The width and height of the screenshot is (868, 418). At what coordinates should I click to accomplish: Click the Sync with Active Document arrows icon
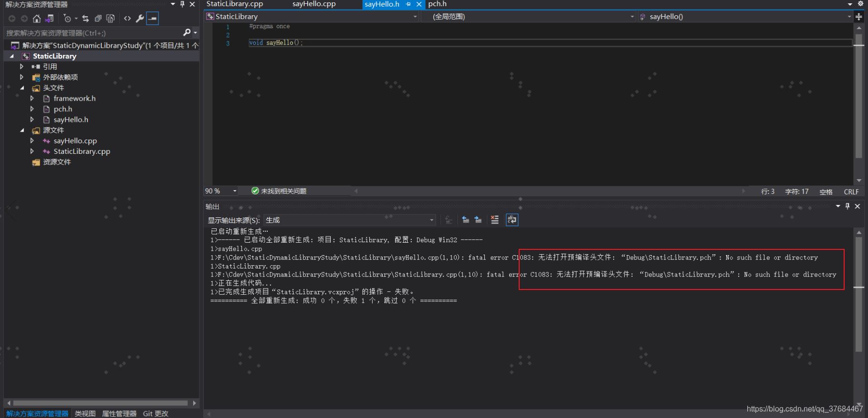(85, 19)
